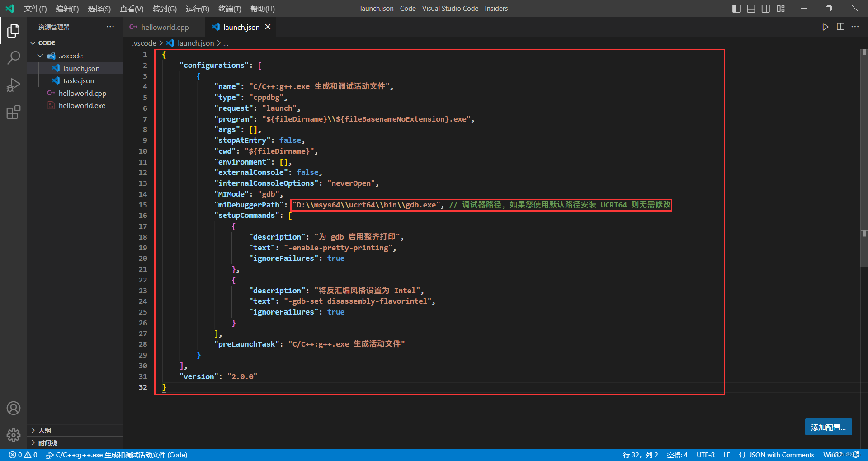
Task: Change encoding via UTF-8 status item
Action: (706, 455)
